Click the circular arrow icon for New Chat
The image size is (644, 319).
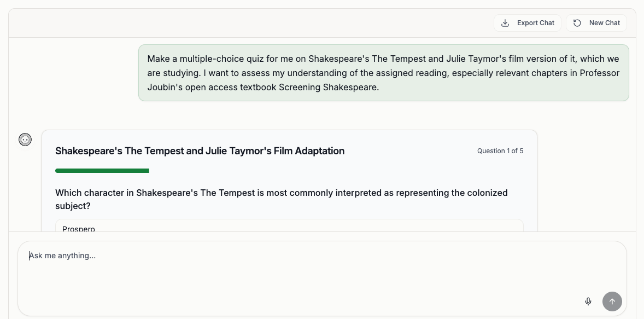coord(577,23)
